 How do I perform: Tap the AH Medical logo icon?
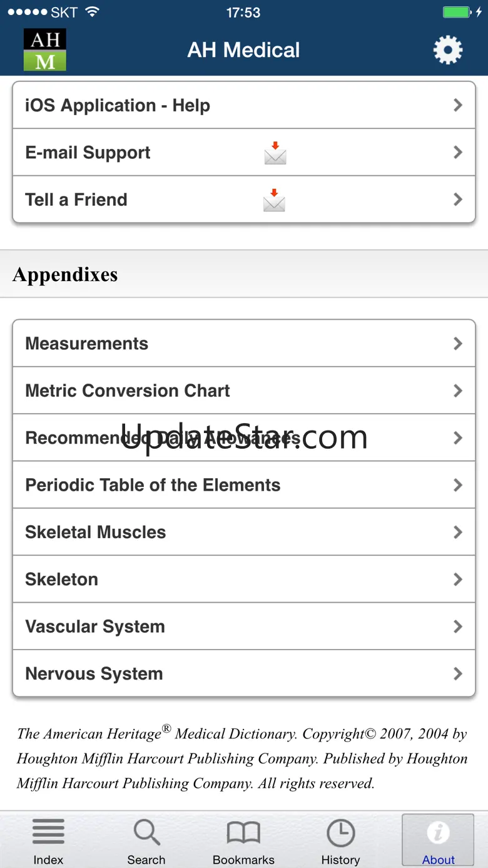click(44, 49)
